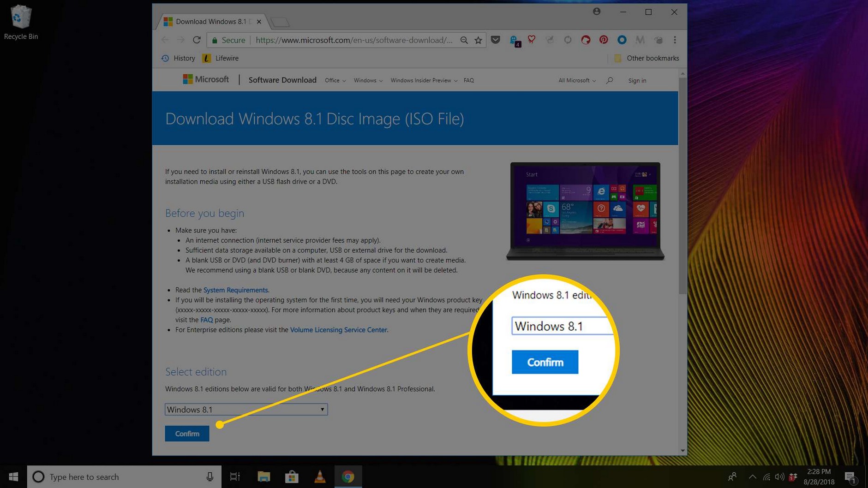The height and width of the screenshot is (488, 868).
Task: Expand the All Microsoft menu
Action: (577, 80)
